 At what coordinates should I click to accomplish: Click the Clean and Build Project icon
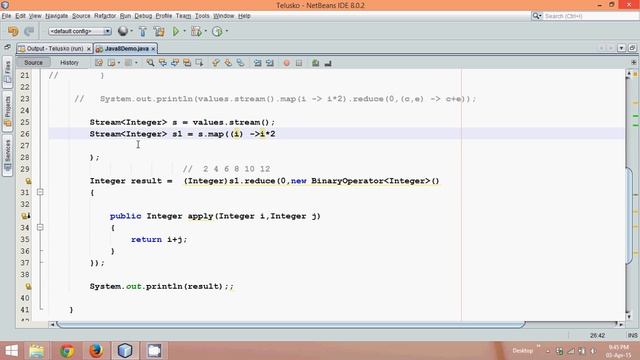point(159,31)
